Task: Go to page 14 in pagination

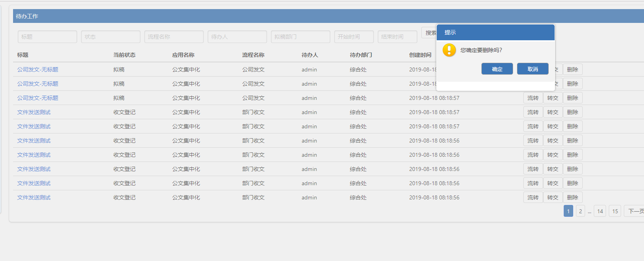Action: 600,211
